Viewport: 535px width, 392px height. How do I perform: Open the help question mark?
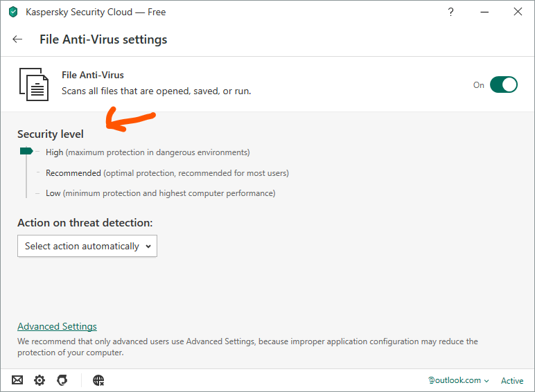point(451,12)
